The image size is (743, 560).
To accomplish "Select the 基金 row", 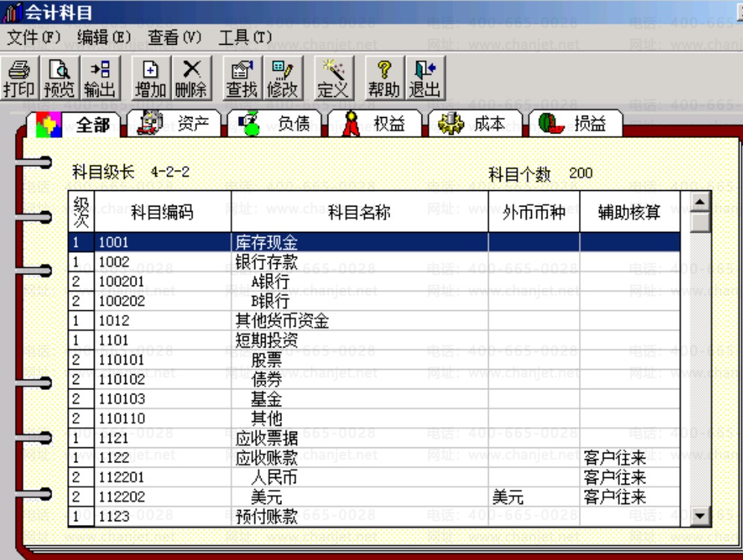I will point(374,399).
